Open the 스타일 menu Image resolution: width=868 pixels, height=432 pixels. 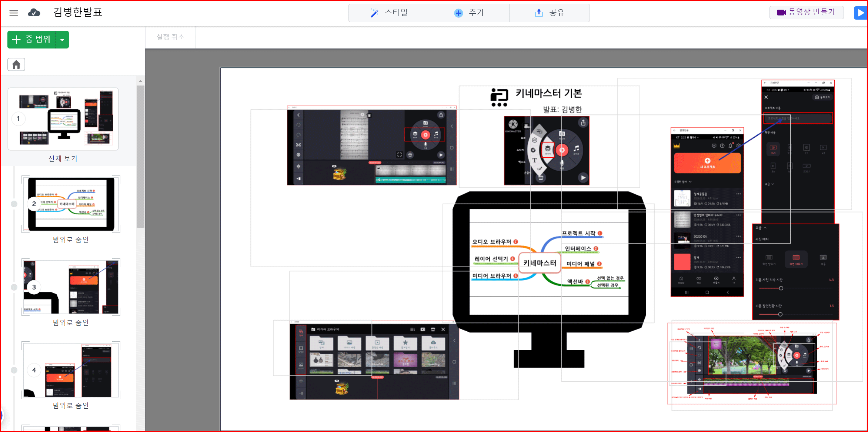pyautogui.click(x=395, y=13)
